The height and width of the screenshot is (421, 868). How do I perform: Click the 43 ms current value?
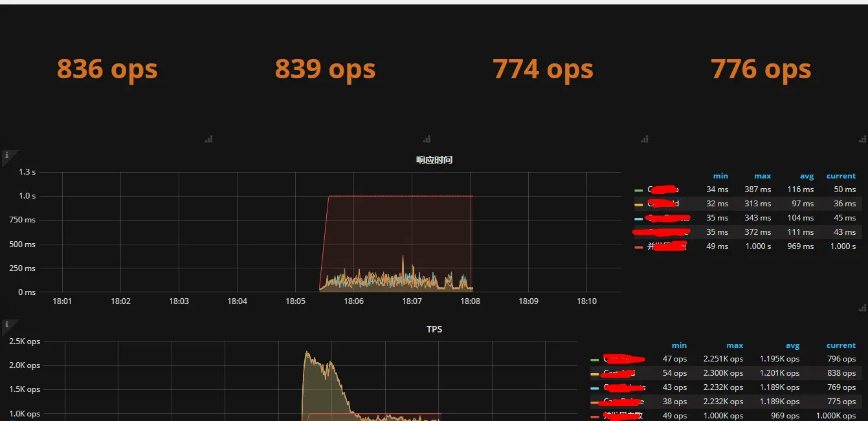coord(845,232)
